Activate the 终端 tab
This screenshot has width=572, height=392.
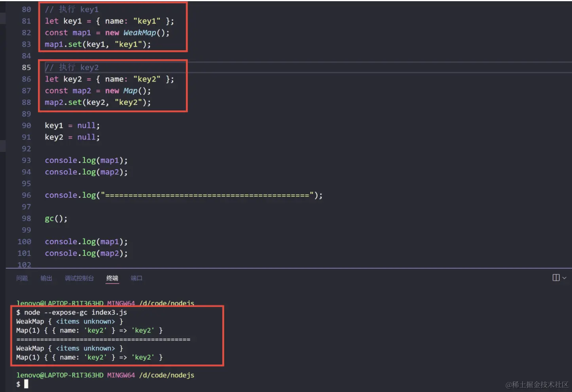(x=112, y=278)
